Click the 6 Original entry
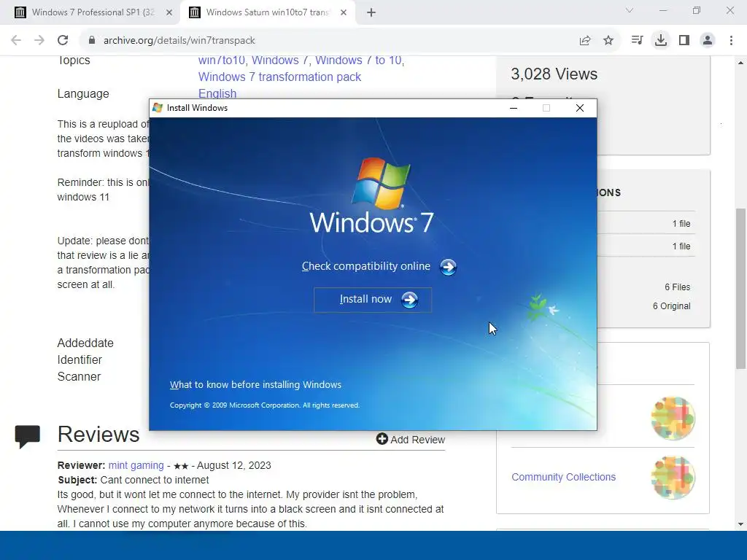747x560 pixels. tap(671, 306)
